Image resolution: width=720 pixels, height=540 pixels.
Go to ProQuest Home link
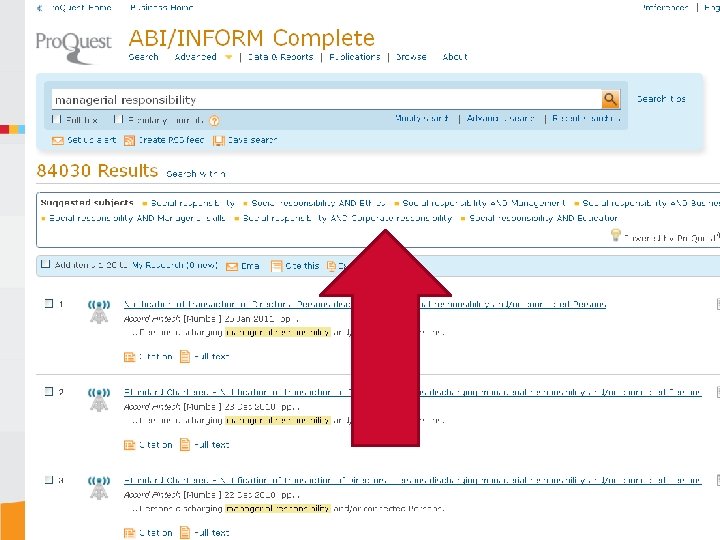[x=81, y=7]
